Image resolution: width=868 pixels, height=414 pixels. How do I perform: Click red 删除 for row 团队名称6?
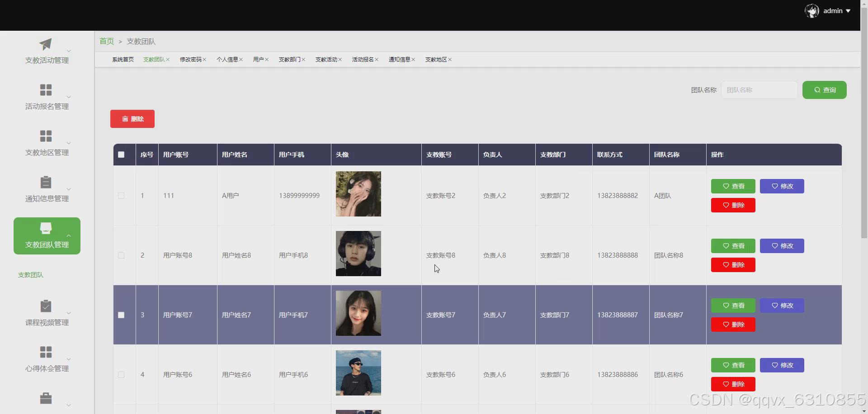tap(733, 384)
